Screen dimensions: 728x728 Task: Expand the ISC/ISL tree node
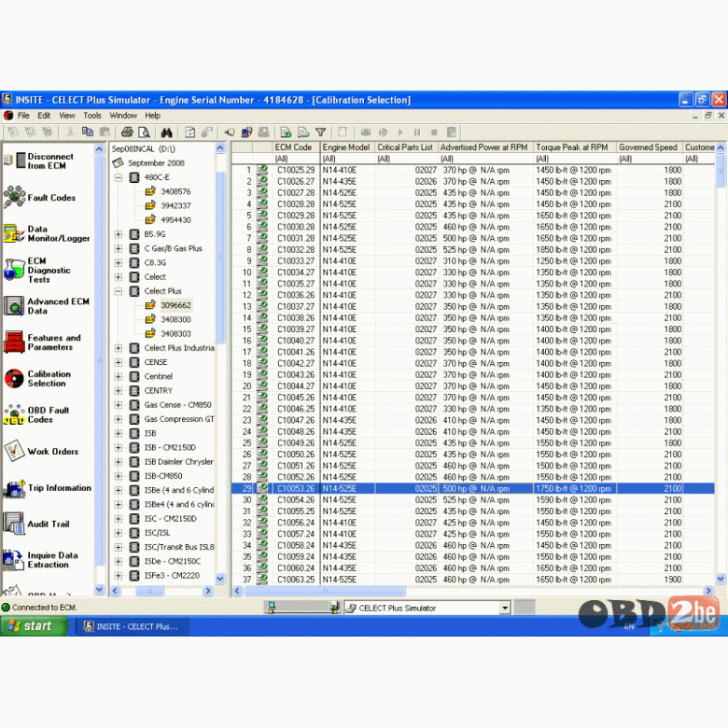coord(119,533)
